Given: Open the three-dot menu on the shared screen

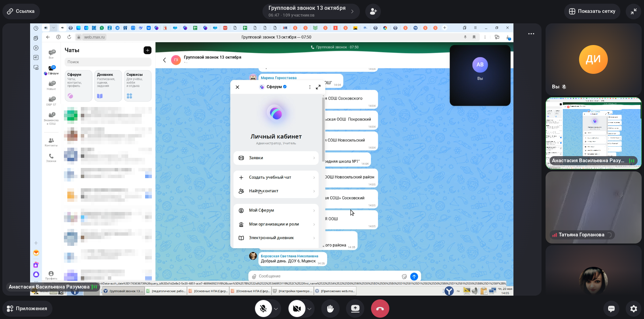Looking at the screenshot, I should tap(531, 34).
